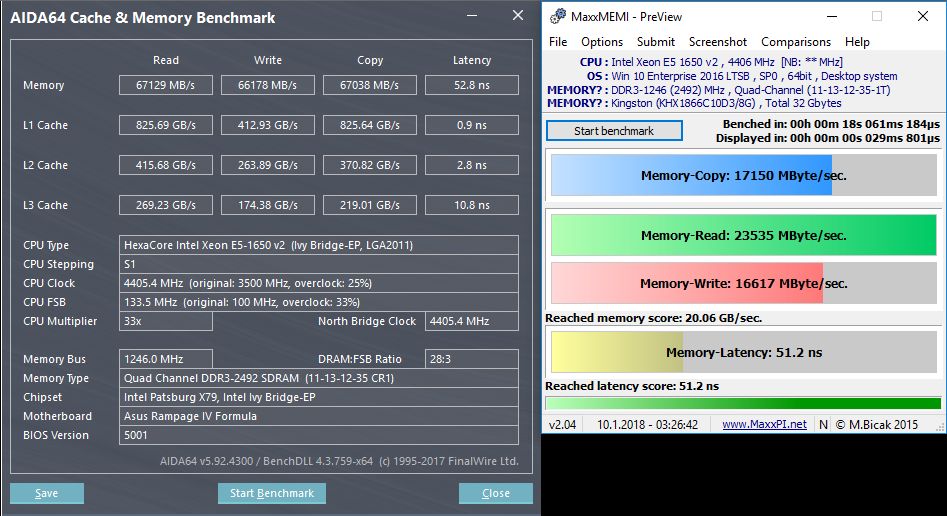Click the Kingston KHX1866C10D3/8G memory line

pos(694,103)
